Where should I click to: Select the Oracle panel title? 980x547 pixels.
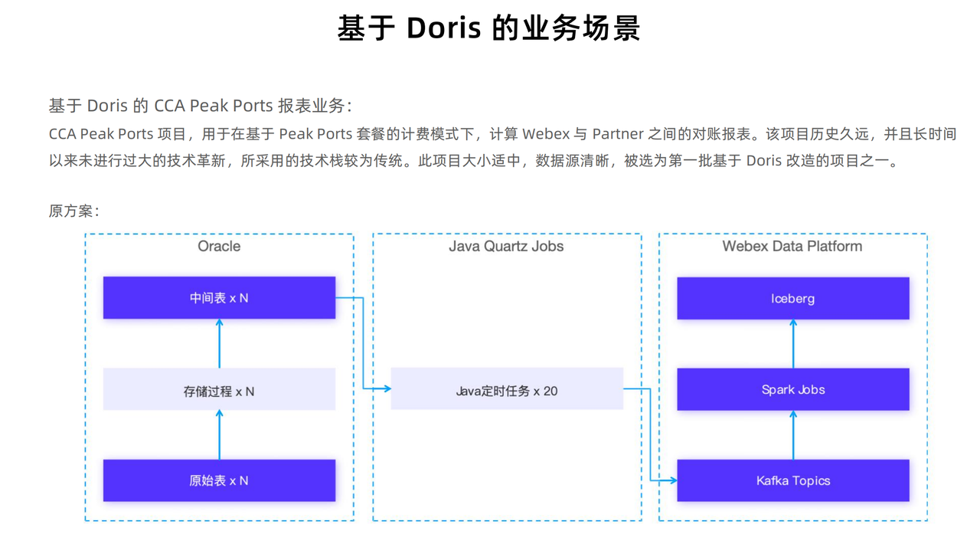219,246
